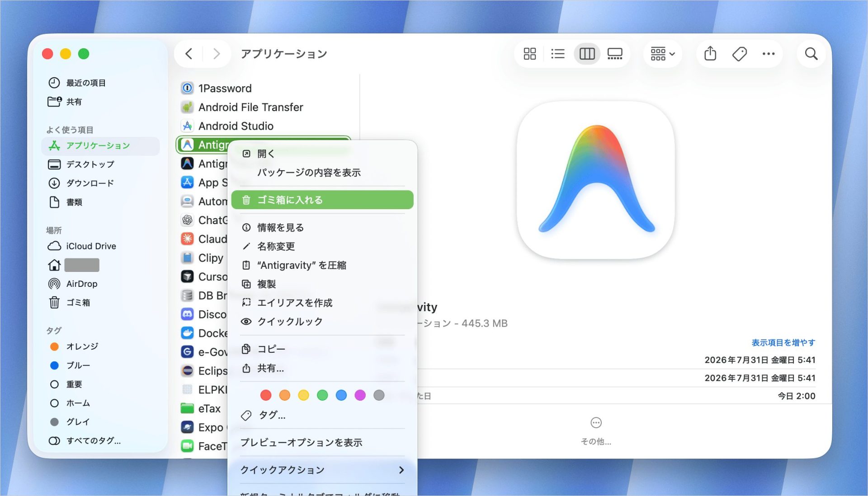This screenshot has width=868, height=496.
Task: Choose 複製 from the context menu
Action: coord(322,284)
